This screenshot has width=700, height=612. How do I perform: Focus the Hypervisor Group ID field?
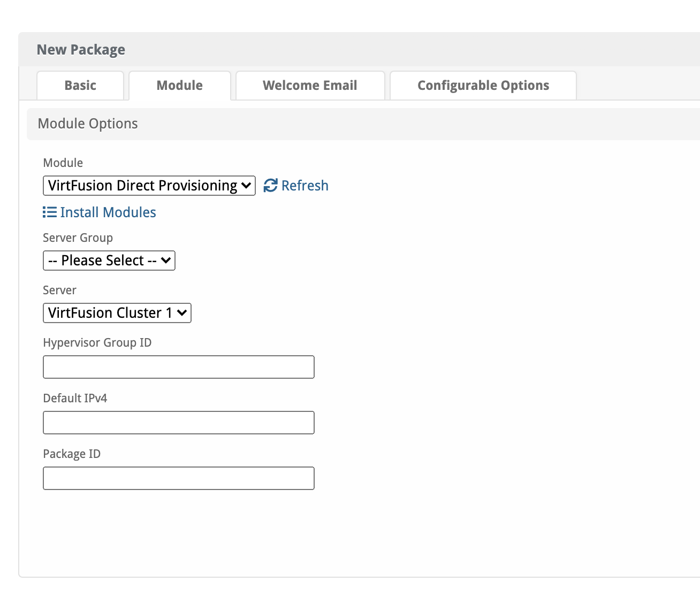(x=179, y=367)
